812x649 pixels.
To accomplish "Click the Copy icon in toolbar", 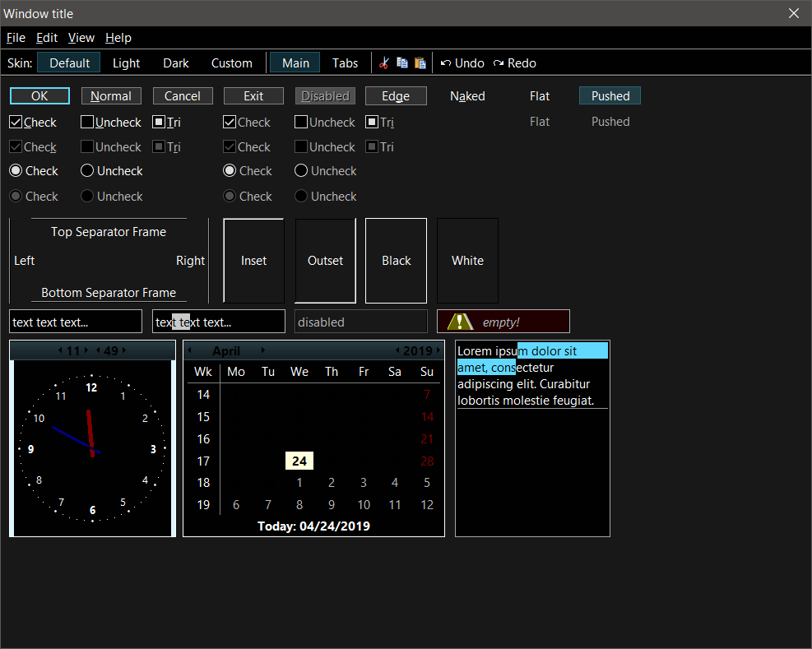I will [402, 63].
